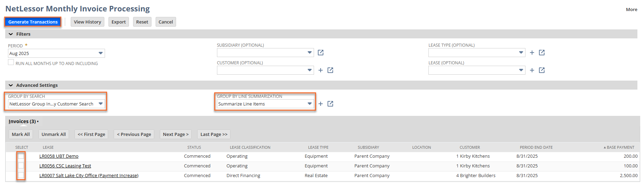Select the LR0056 CSC Leasing Test checkbox
This screenshot has width=644, height=184.
[x=21, y=166]
